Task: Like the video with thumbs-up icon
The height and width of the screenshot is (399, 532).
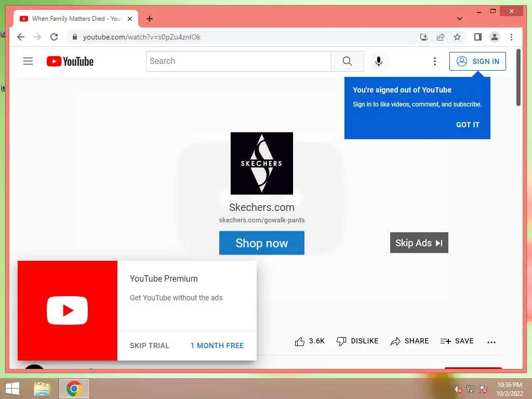Action: (x=300, y=341)
